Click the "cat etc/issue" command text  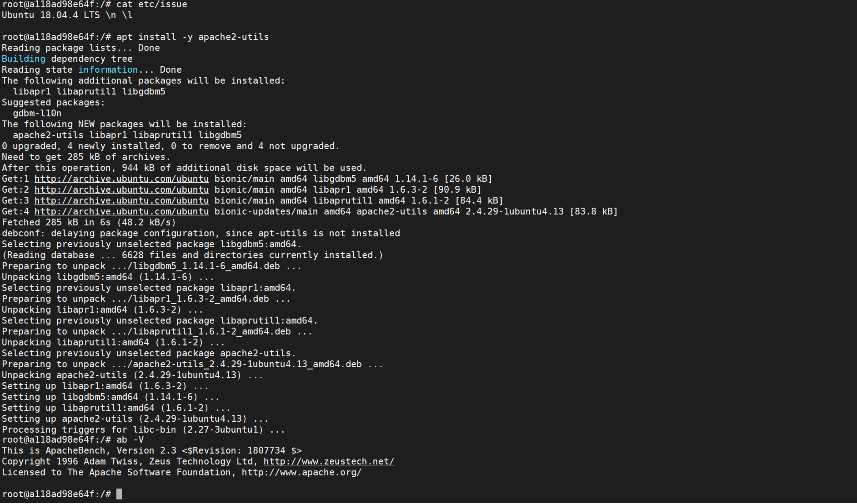(152, 5)
